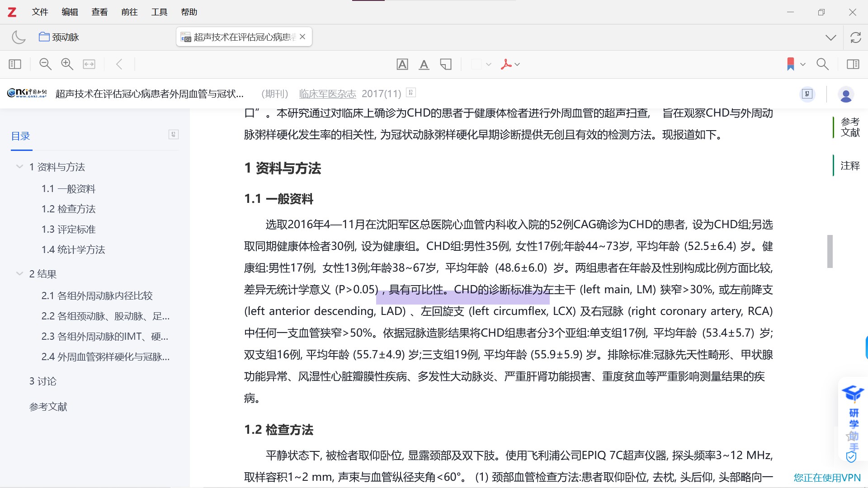Click the fit-width icon
Image resolution: width=868 pixels, height=488 pixels.
pos(89,64)
